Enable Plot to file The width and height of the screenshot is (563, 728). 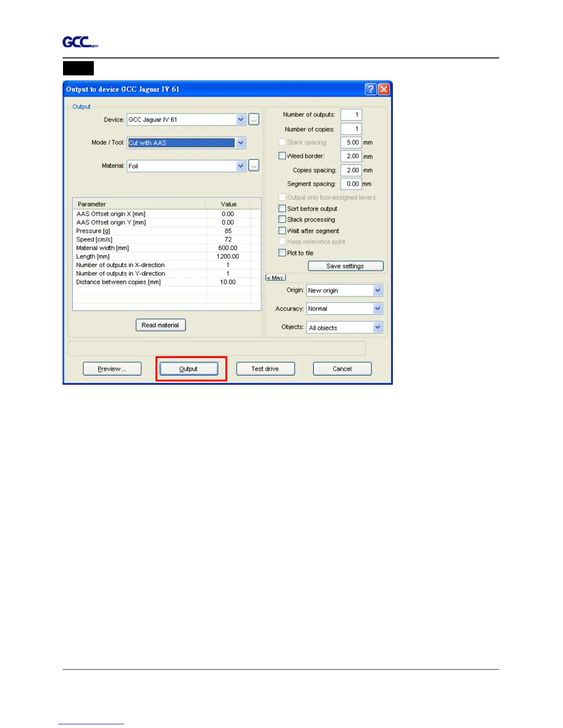(x=282, y=253)
